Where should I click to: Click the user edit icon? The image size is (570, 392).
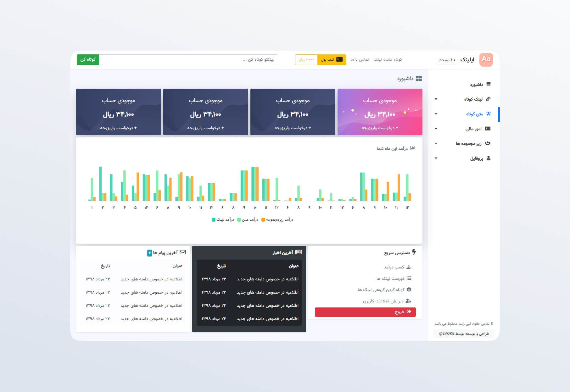[x=408, y=301]
